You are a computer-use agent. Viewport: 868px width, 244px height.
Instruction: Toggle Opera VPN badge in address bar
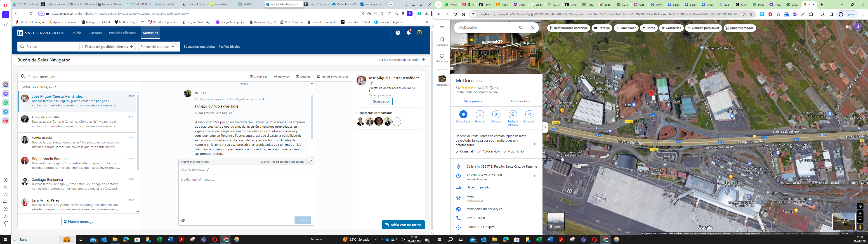pyautogui.click(x=41, y=14)
